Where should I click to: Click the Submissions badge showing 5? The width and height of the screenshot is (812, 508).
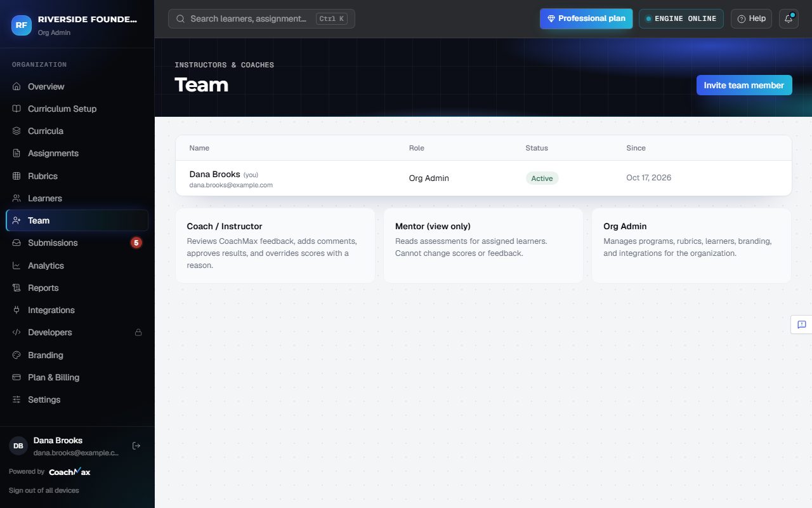[136, 243]
